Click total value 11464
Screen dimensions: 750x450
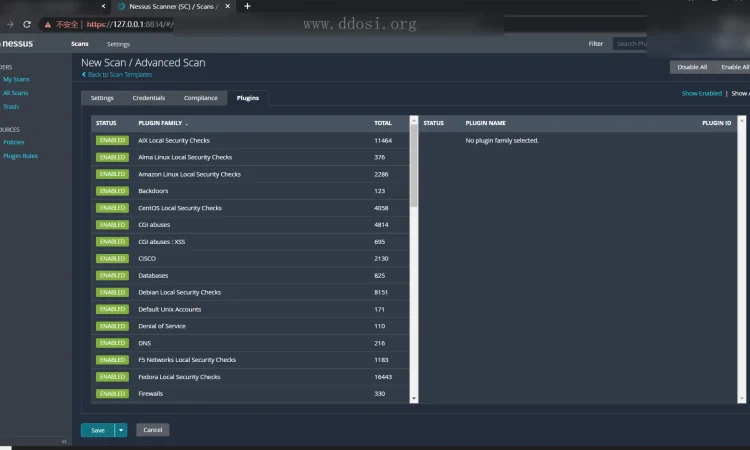[383, 141]
